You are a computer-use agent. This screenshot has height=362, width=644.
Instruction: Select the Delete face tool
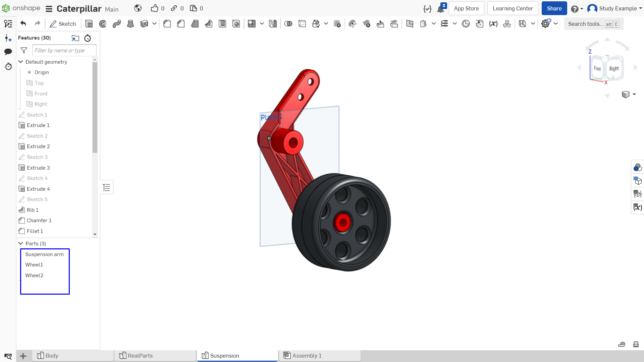[366, 24]
